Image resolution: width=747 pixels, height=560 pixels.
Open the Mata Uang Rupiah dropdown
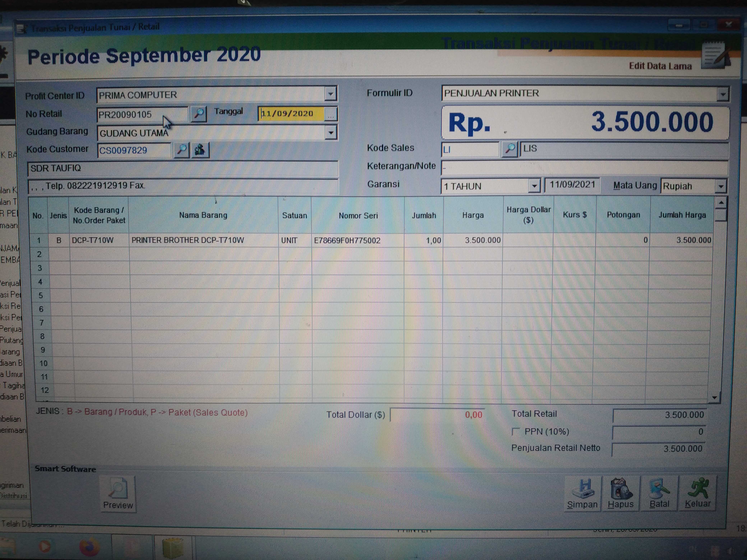click(x=720, y=186)
